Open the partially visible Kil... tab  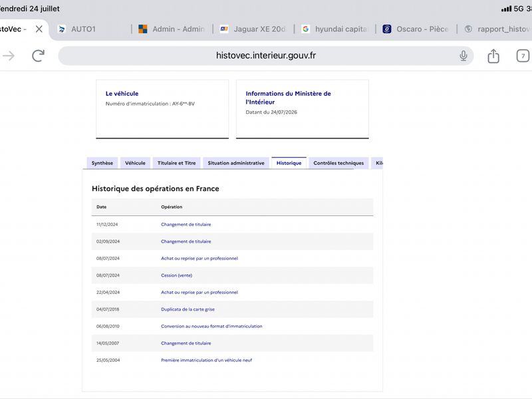point(377,163)
